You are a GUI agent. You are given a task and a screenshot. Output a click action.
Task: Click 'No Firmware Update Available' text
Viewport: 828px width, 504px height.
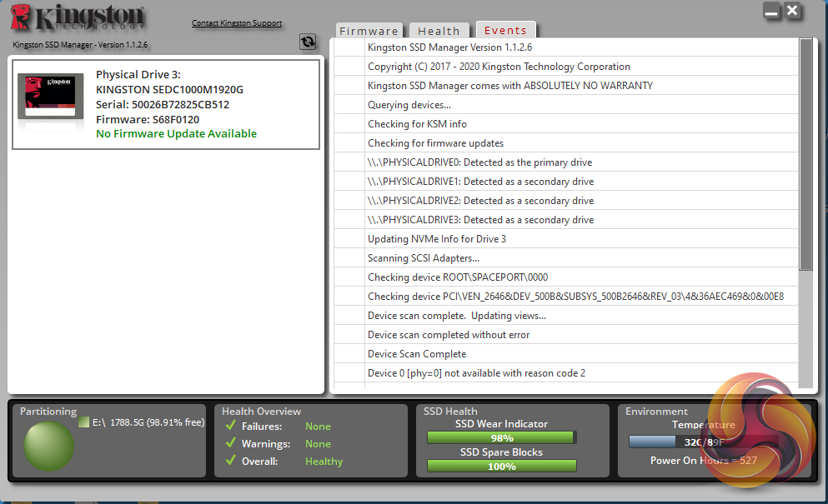click(177, 134)
